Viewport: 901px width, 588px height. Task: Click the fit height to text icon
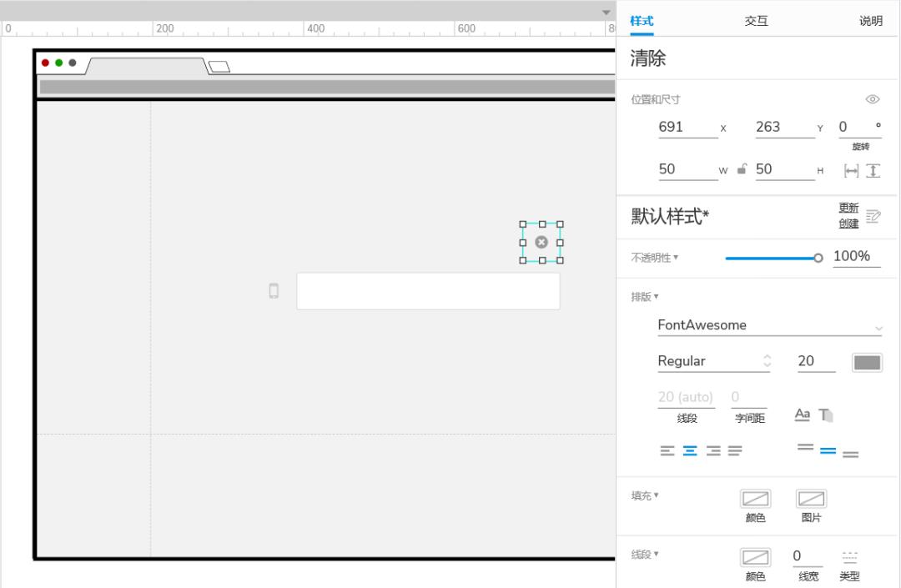(x=873, y=170)
